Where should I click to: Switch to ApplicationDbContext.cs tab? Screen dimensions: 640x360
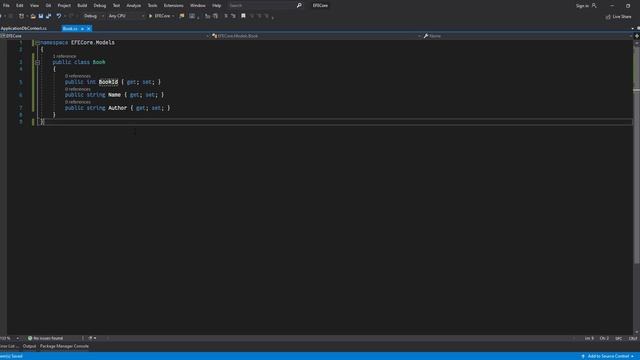click(x=24, y=29)
